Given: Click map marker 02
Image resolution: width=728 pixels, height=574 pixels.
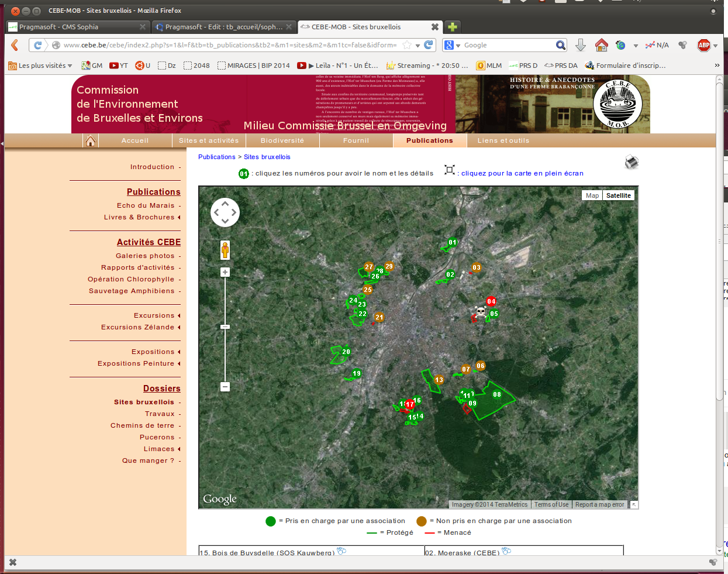Looking at the screenshot, I should [450, 274].
